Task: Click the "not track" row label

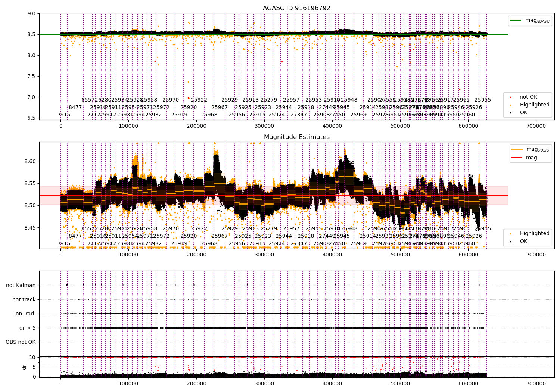Action: pyautogui.click(x=24, y=299)
